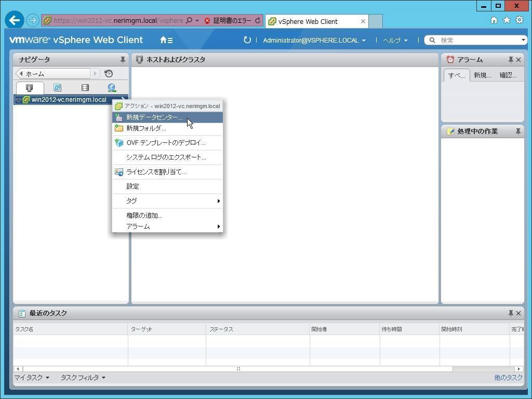
Task: Select the Hosts and Clusters inventory tab
Action: pos(30,88)
